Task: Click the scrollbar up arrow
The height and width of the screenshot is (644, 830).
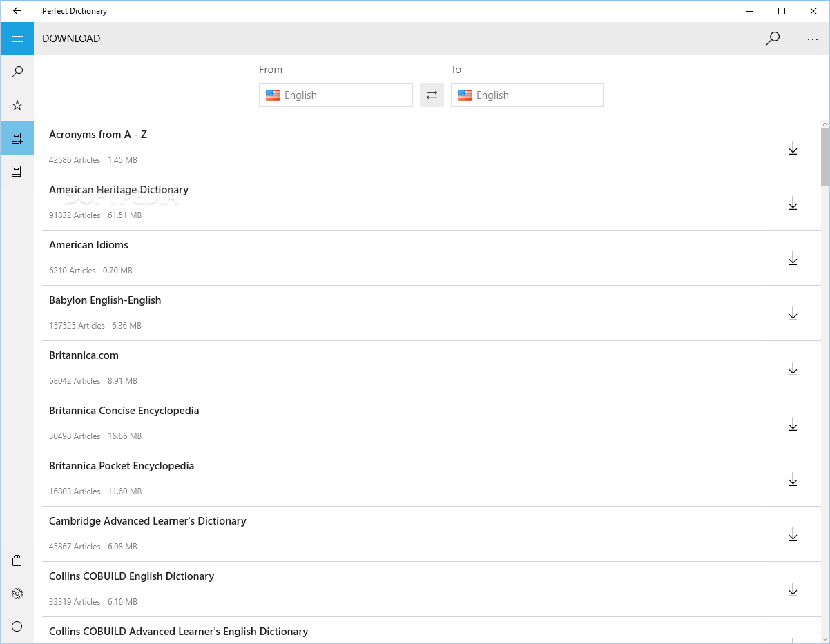Action: tap(825, 124)
